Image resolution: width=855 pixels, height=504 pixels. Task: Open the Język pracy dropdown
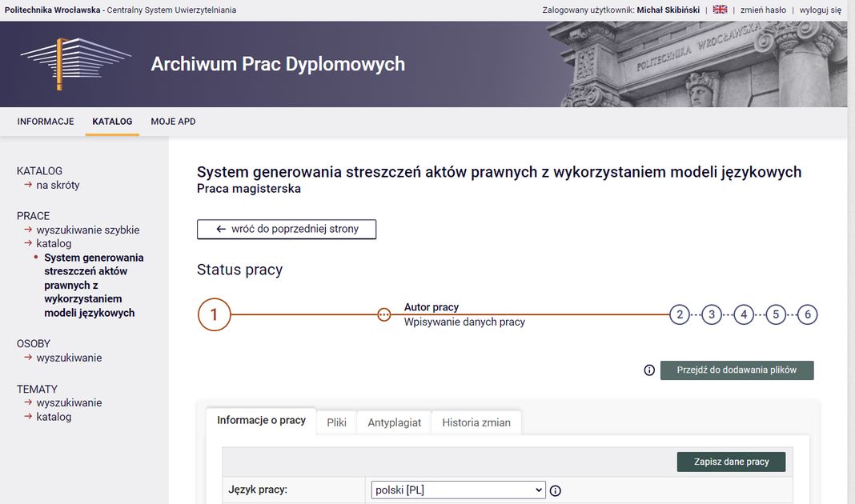click(458, 490)
